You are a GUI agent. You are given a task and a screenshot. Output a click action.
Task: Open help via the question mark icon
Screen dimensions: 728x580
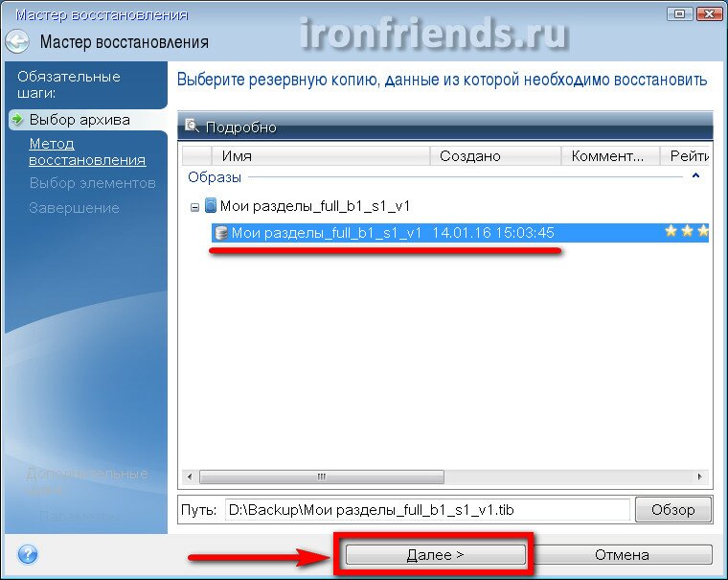coord(28,554)
